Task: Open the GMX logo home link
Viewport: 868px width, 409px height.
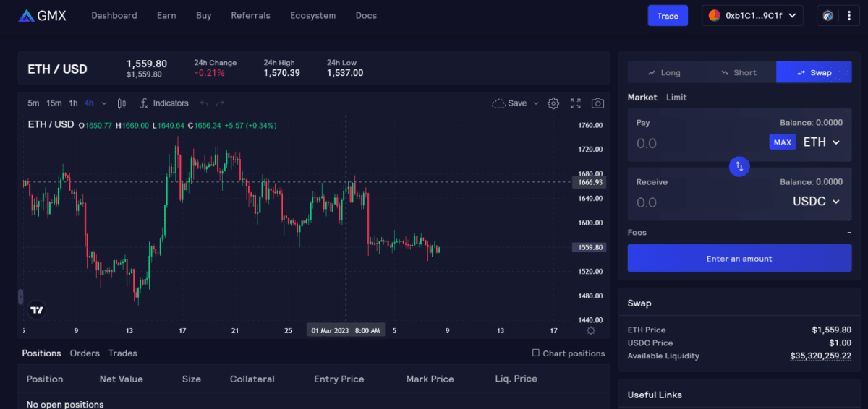Action: click(42, 15)
